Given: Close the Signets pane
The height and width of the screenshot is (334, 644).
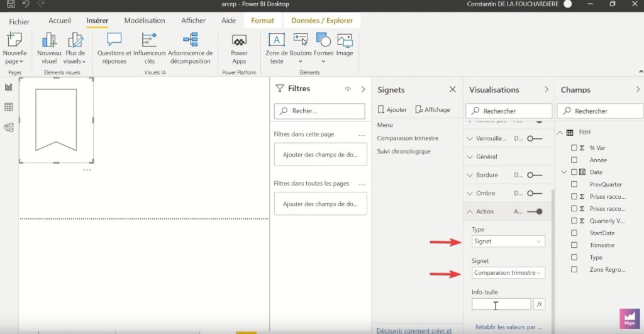Looking at the screenshot, I should pyautogui.click(x=453, y=89).
